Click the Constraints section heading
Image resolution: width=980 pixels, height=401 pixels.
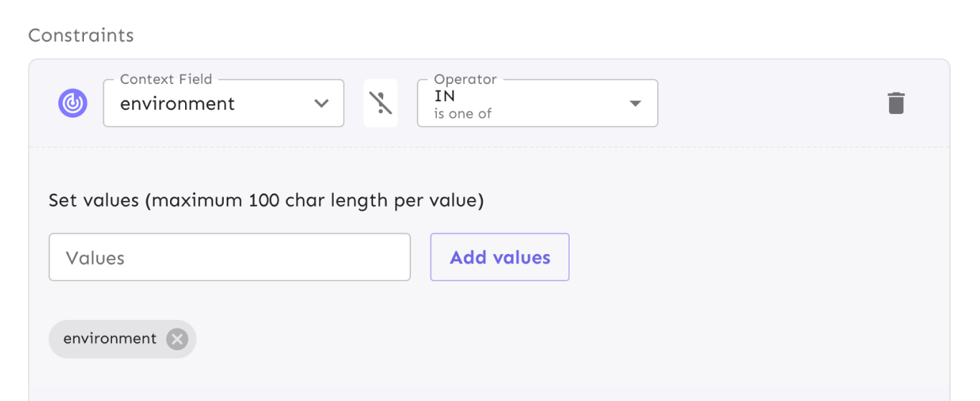pos(81,35)
